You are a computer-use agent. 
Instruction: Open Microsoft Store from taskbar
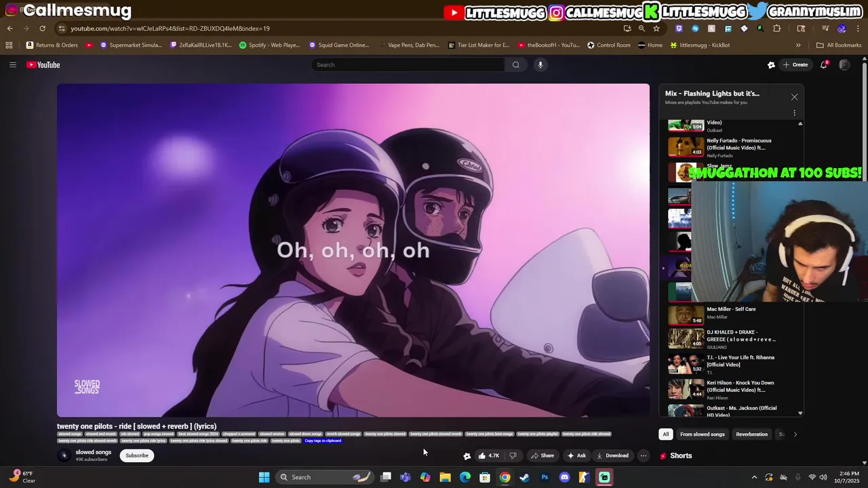485,477
